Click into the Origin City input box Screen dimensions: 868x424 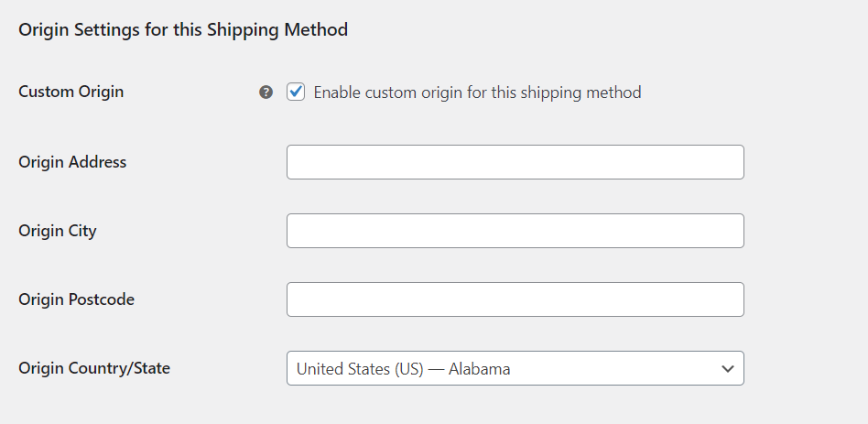515,231
